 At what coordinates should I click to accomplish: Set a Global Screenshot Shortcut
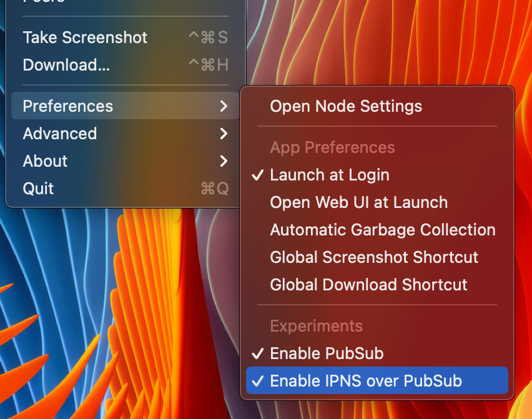(373, 257)
